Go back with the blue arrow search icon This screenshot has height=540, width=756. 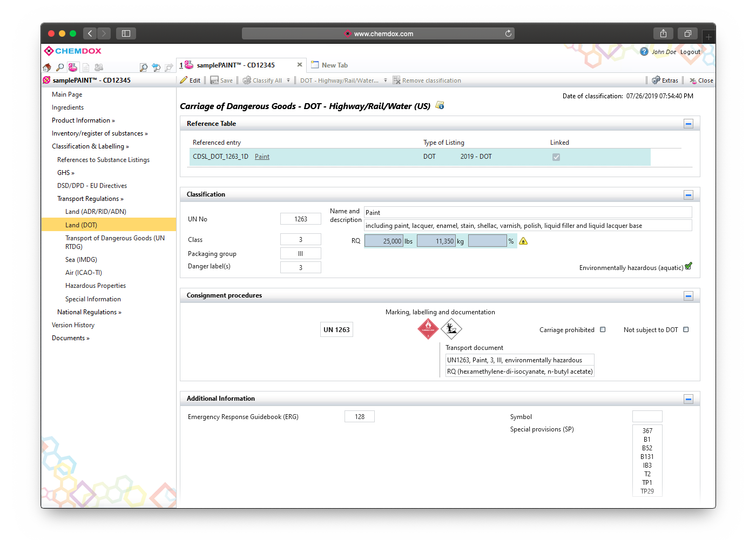(156, 67)
